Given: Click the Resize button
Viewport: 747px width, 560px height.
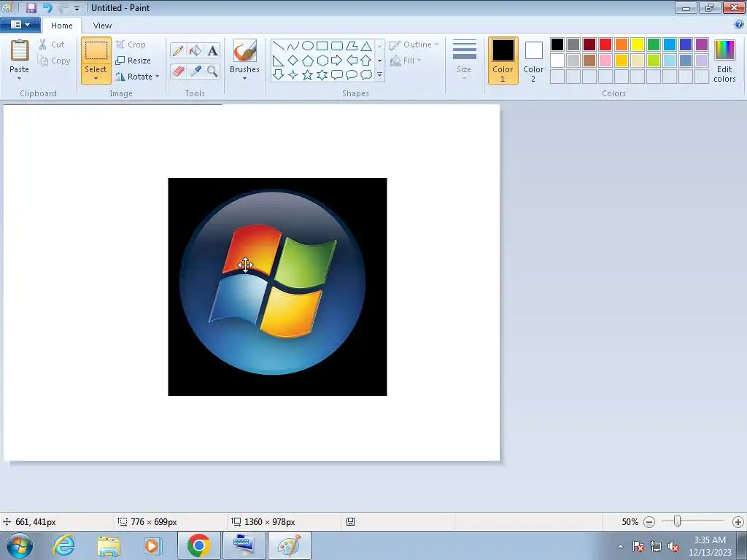Looking at the screenshot, I should click(133, 61).
